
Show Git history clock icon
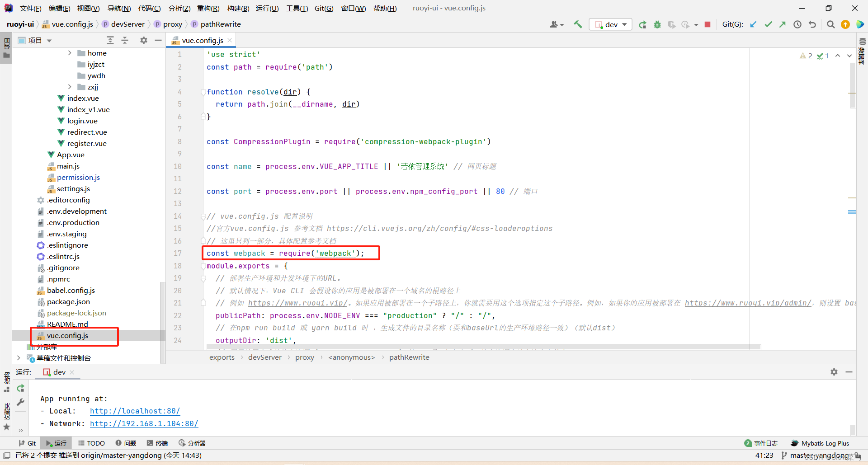point(797,24)
